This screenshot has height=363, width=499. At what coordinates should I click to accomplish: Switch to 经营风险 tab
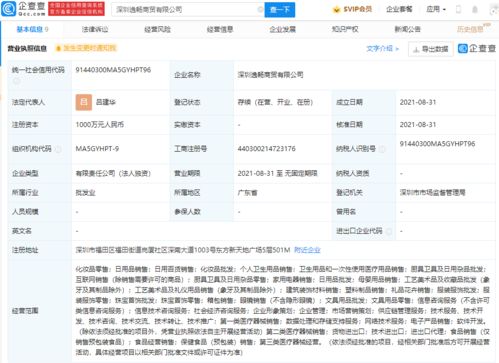pyautogui.click(x=157, y=29)
